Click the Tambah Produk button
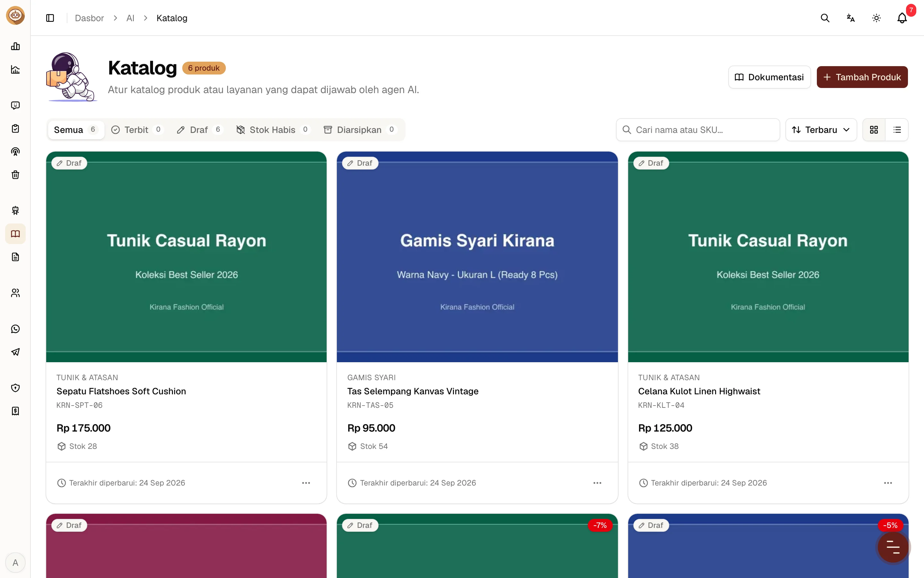The image size is (924, 578). (862, 77)
